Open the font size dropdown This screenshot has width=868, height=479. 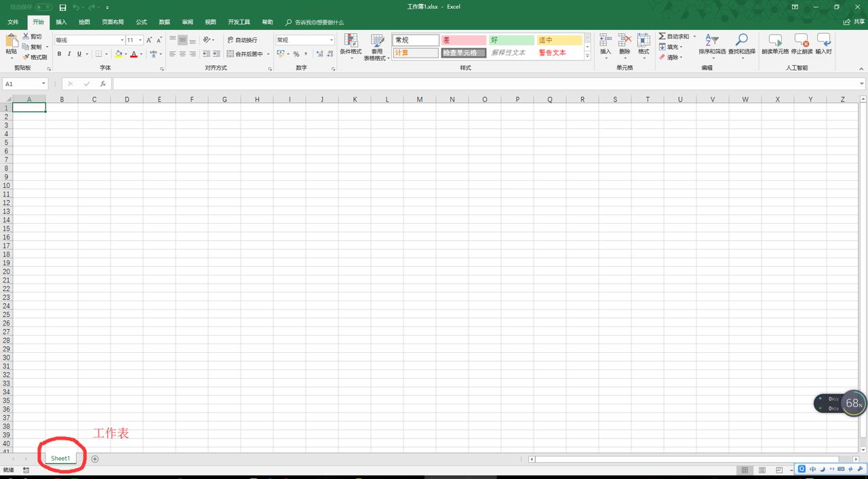pos(139,39)
